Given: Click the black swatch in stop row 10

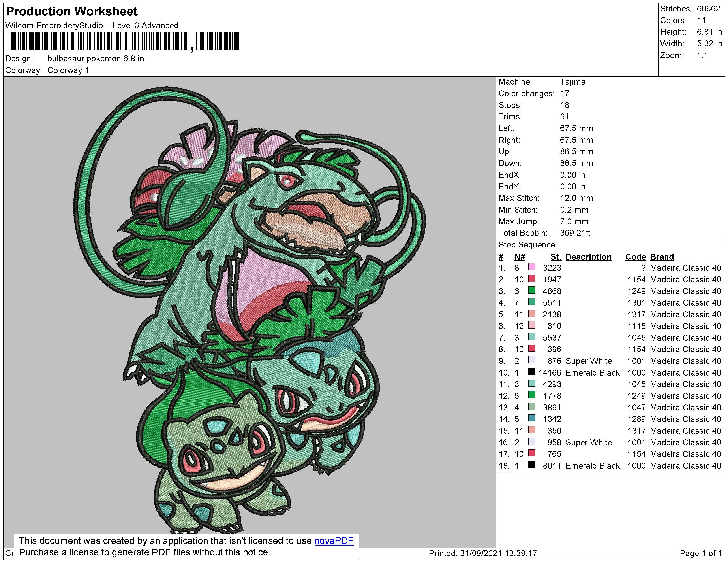Looking at the screenshot, I should coord(532,372).
